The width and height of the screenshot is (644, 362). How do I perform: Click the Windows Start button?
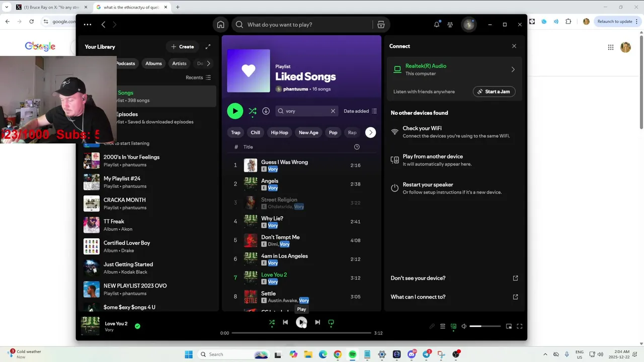[x=189, y=354]
